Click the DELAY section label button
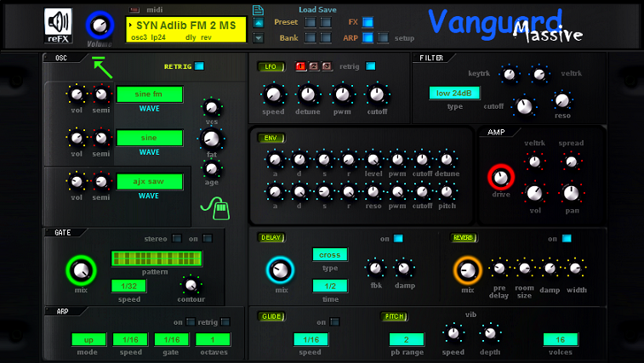Viewport: 644px width, 363px height. click(271, 237)
